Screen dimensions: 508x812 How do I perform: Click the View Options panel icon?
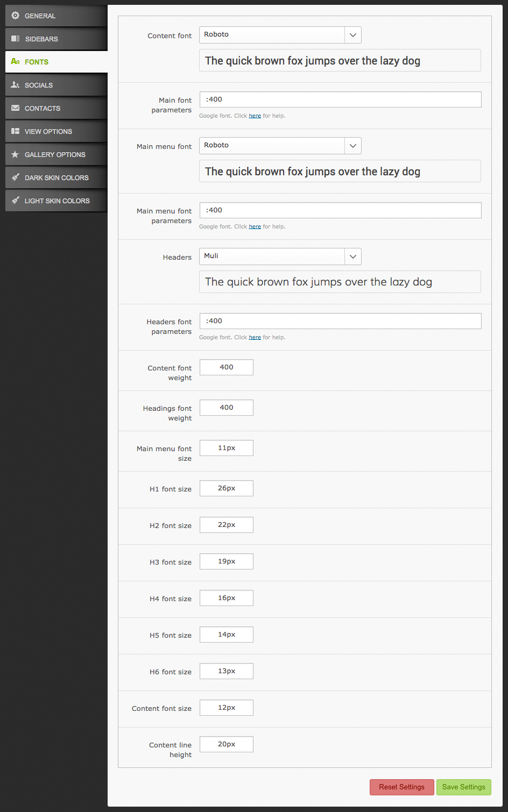[15, 131]
